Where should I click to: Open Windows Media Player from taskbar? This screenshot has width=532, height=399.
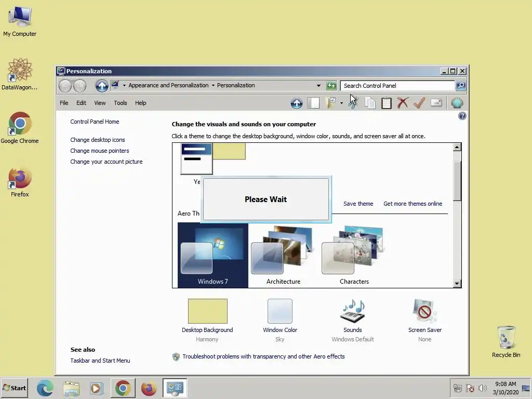97,388
